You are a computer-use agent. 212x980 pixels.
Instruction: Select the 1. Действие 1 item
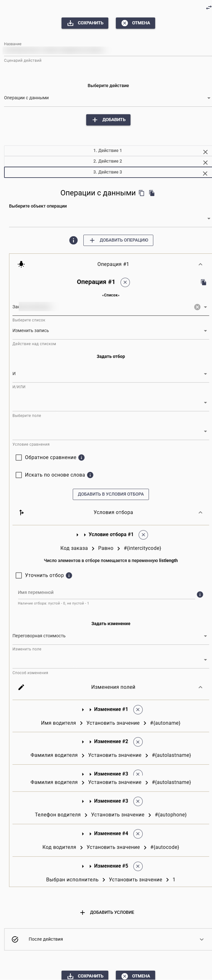pyautogui.click(x=107, y=151)
